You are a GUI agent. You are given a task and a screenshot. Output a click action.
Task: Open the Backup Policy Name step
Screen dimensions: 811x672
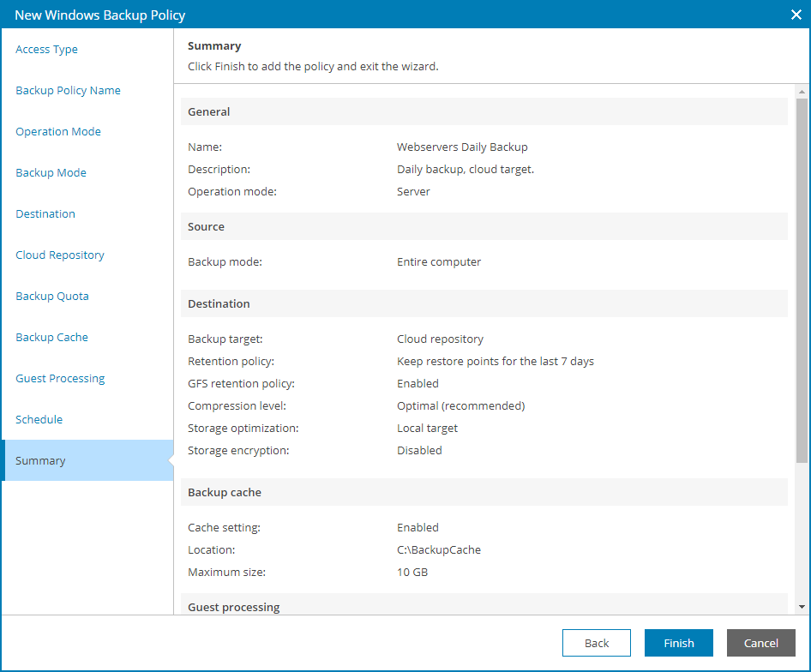point(69,91)
